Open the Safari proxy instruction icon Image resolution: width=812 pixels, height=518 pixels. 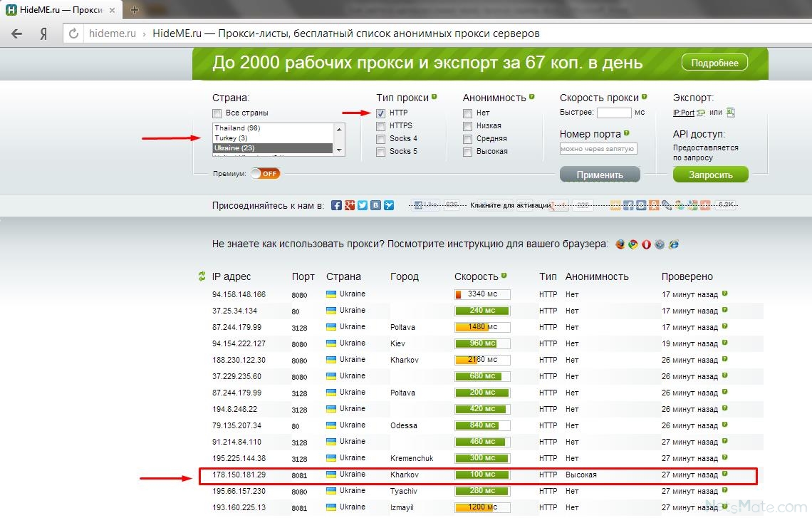[x=660, y=244]
